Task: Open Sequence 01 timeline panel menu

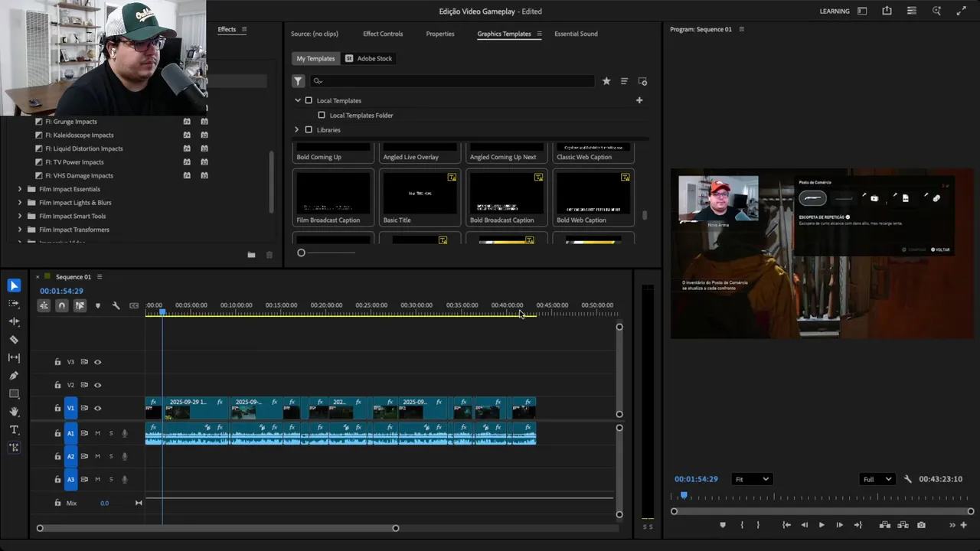Action: point(99,277)
